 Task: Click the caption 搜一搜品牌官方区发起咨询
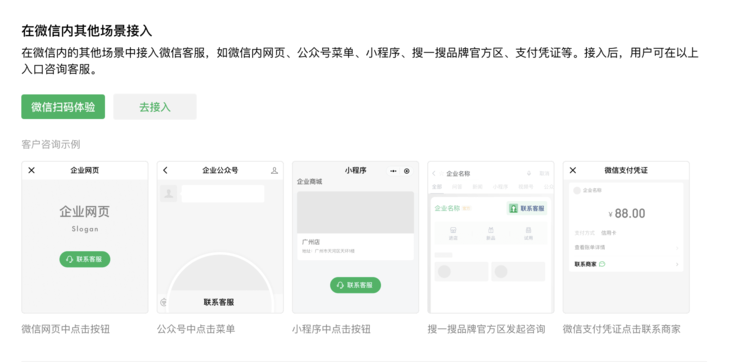pos(487,329)
